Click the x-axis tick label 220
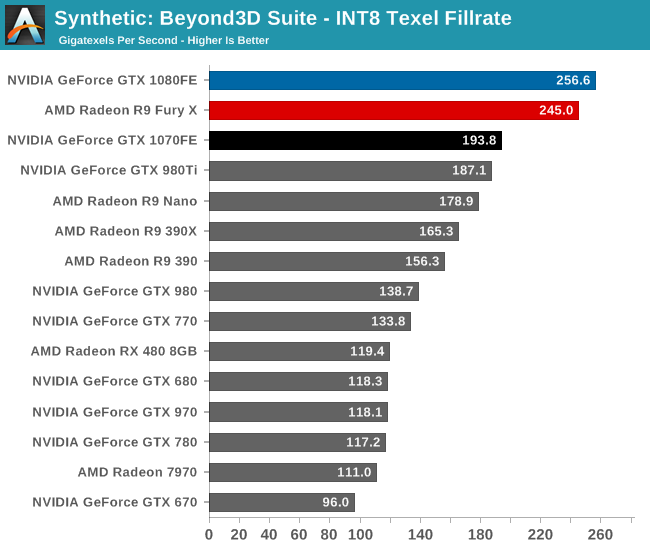The width and height of the screenshot is (650, 550). pyautogui.click(x=540, y=535)
